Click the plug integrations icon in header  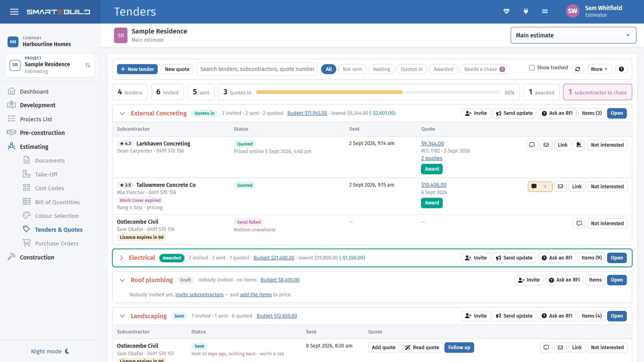(525, 11)
